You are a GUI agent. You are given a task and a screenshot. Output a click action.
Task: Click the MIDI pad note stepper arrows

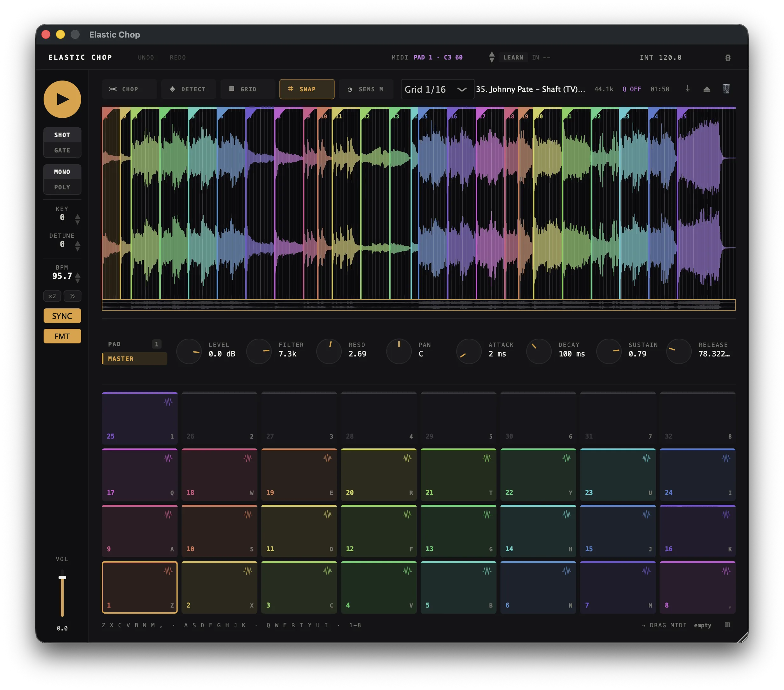tap(492, 58)
